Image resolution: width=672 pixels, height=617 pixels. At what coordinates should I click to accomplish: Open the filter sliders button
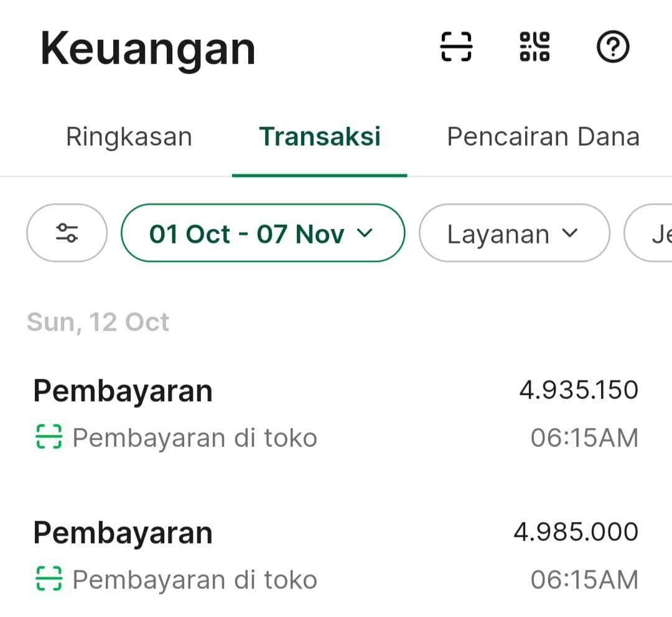point(67,233)
